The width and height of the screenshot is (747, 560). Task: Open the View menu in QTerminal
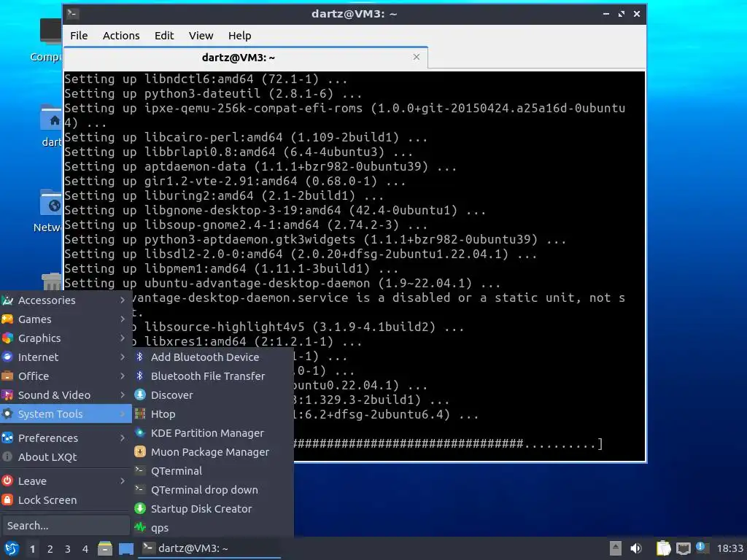click(x=201, y=36)
